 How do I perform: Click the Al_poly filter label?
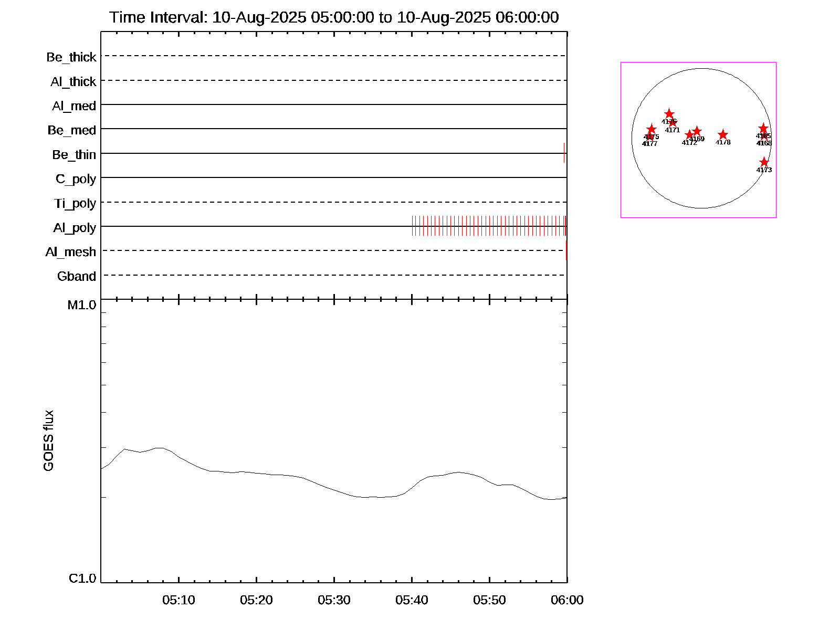click(x=75, y=228)
